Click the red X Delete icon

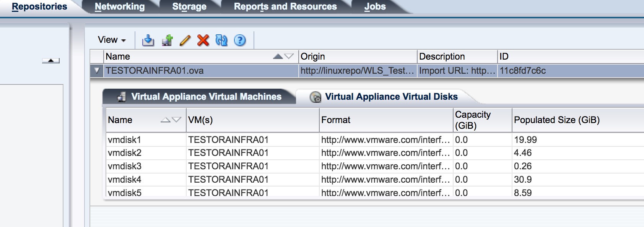click(203, 40)
